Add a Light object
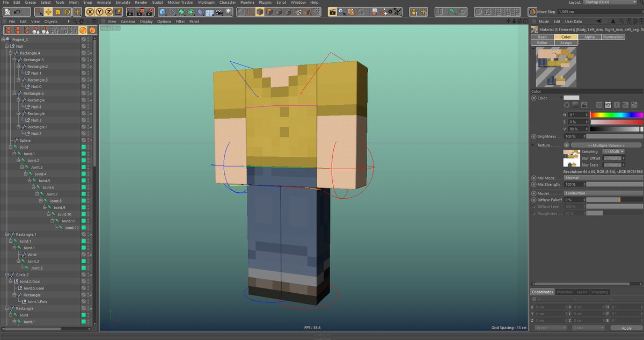 click(229, 11)
